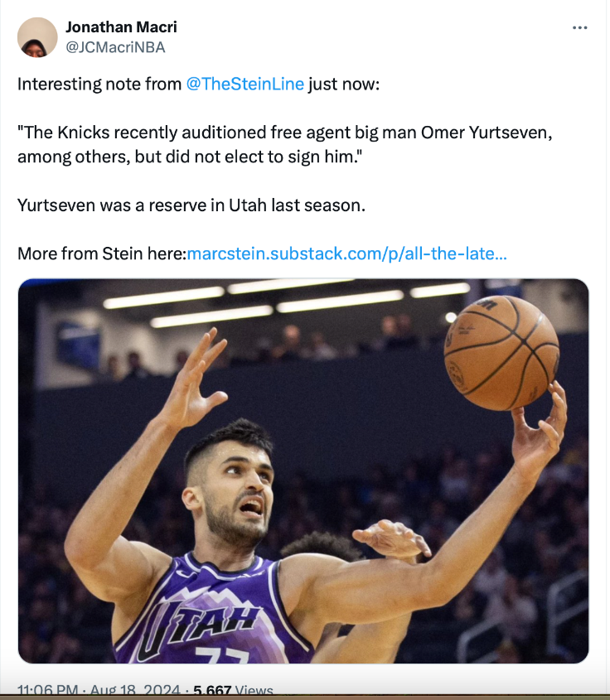Open the marcstein.substack.com article link
Viewport: 610px width, 700px height.
(347, 253)
